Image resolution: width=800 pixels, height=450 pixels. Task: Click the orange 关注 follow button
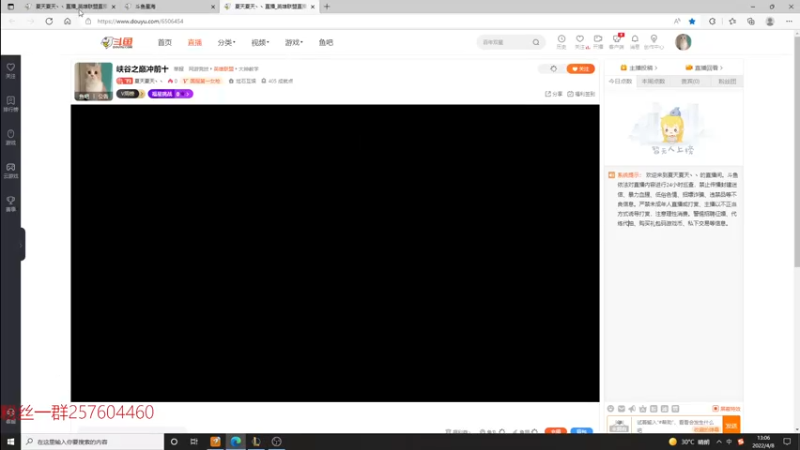pos(581,68)
